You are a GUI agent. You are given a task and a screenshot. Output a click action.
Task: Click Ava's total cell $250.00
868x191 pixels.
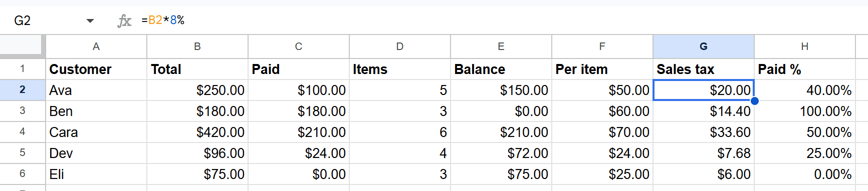pos(197,90)
